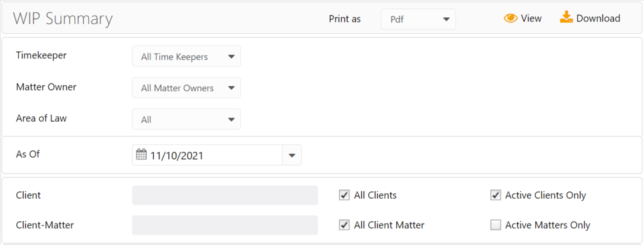Click the Client text input field
The width and height of the screenshot is (644, 245).
(225, 195)
